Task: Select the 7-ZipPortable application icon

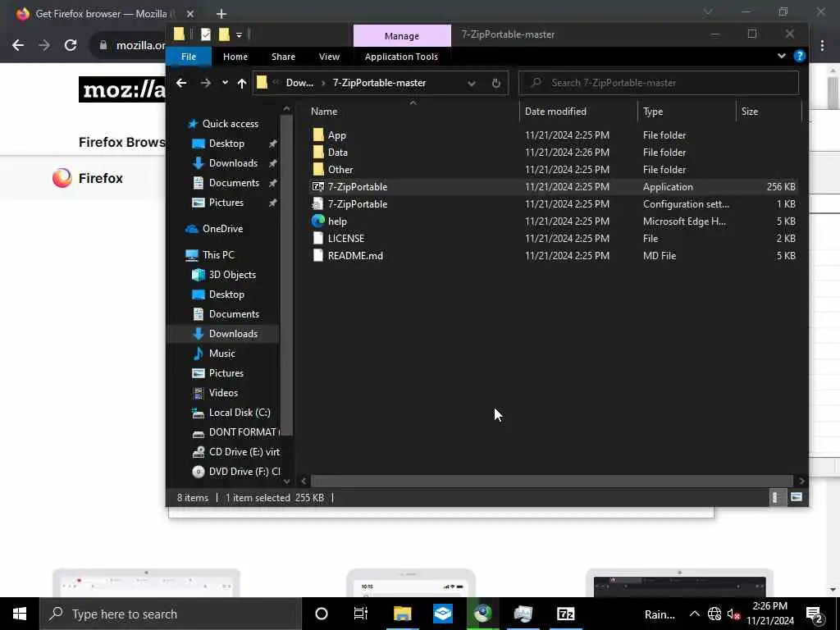Action: pyautogui.click(x=318, y=186)
